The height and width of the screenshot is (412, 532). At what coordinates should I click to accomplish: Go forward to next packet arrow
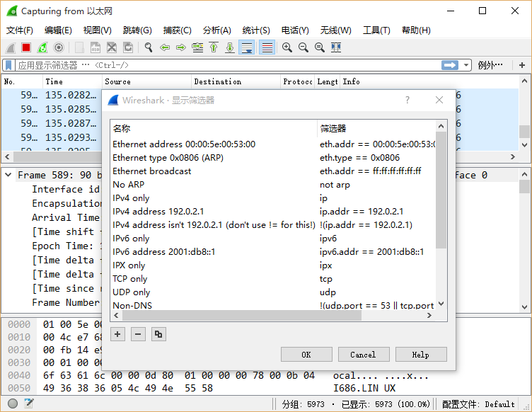181,47
